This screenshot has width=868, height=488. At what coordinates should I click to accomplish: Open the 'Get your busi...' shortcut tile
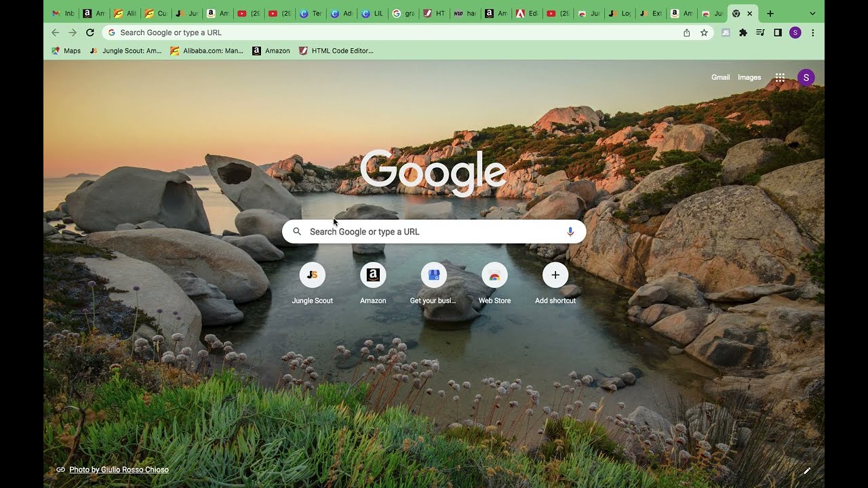click(x=433, y=283)
